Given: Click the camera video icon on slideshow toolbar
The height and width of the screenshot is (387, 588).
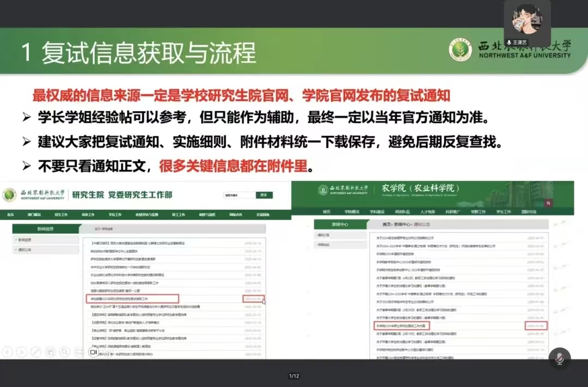Looking at the screenshot, I should tap(94, 352).
